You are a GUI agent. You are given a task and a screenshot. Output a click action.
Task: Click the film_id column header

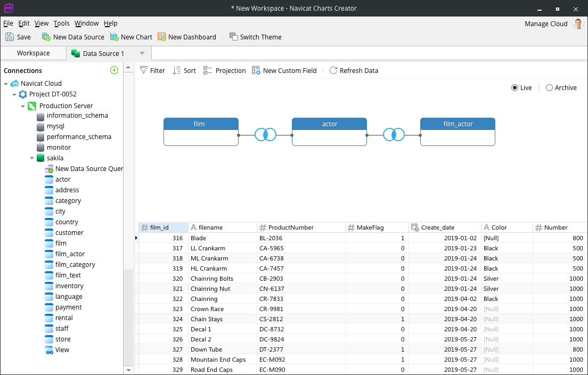[x=163, y=227]
